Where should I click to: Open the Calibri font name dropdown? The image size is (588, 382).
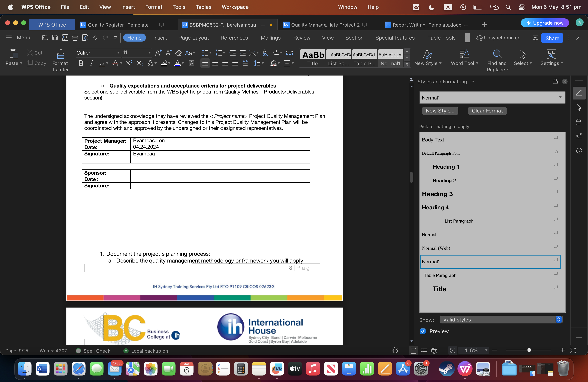[118, 53]
